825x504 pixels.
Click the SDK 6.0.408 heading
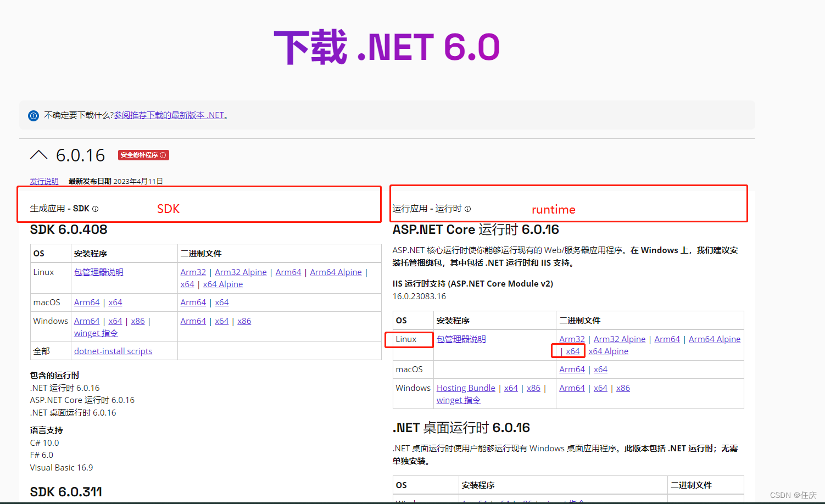click(69, 229)
